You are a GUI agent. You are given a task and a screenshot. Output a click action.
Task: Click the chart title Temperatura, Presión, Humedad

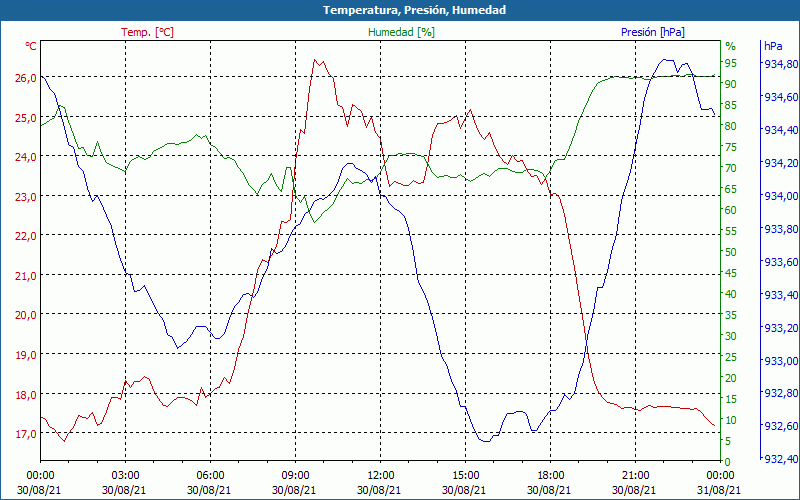414,10
